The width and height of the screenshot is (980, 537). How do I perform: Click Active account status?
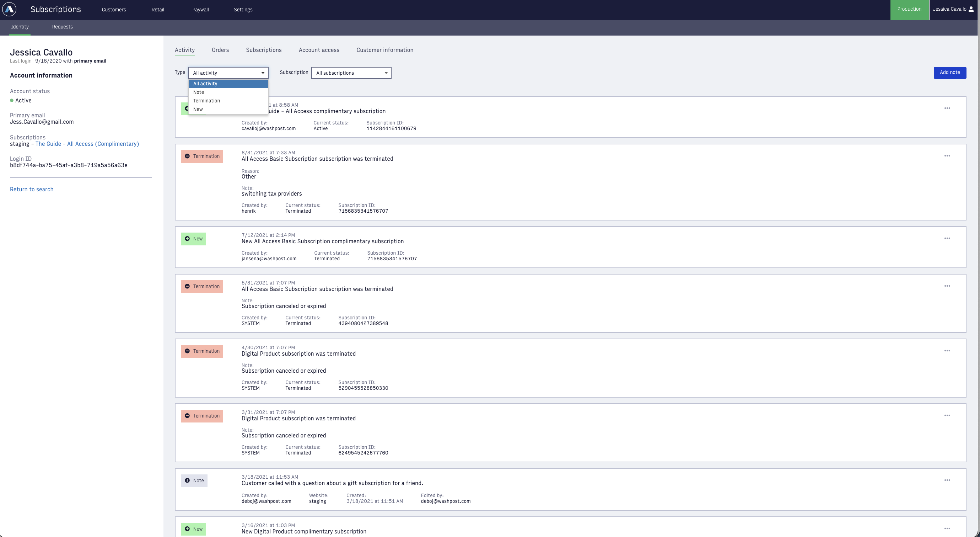pos(21,101)
